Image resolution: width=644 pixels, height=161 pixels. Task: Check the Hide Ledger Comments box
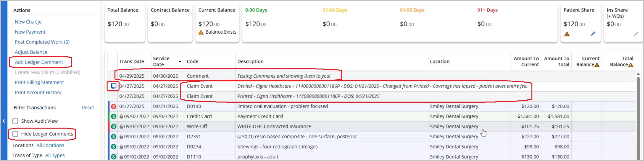(15, 134)
